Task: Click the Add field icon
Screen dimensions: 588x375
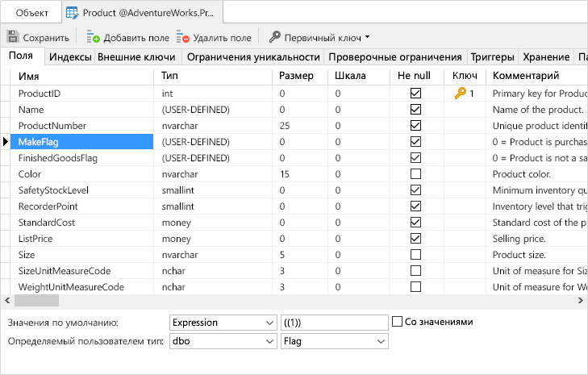Action: [93, 37]
